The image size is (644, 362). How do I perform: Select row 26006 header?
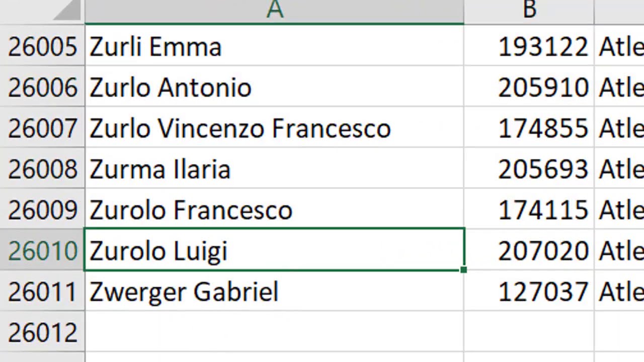42,87
